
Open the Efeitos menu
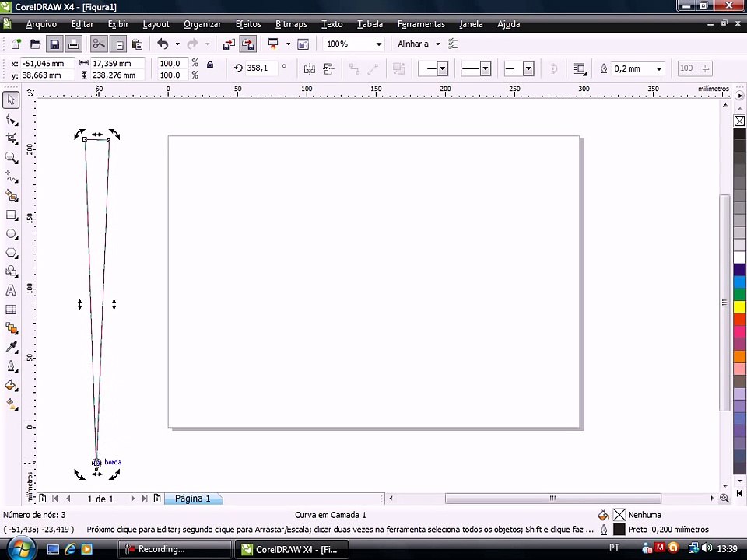[248, 24]
